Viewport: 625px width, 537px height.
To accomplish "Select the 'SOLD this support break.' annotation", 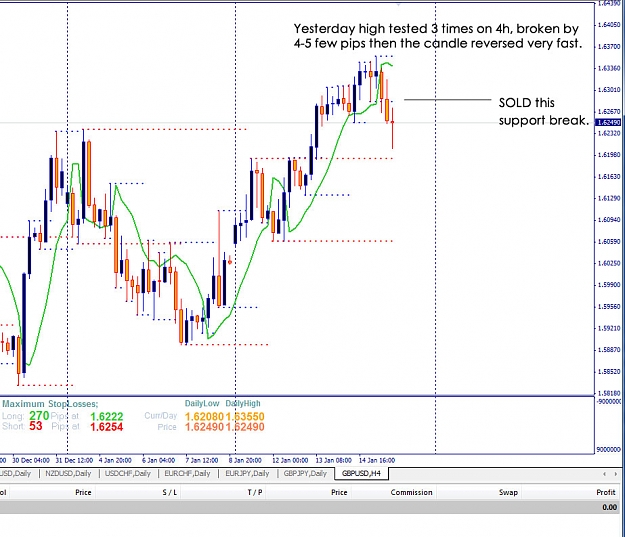I will click(544, 112).
